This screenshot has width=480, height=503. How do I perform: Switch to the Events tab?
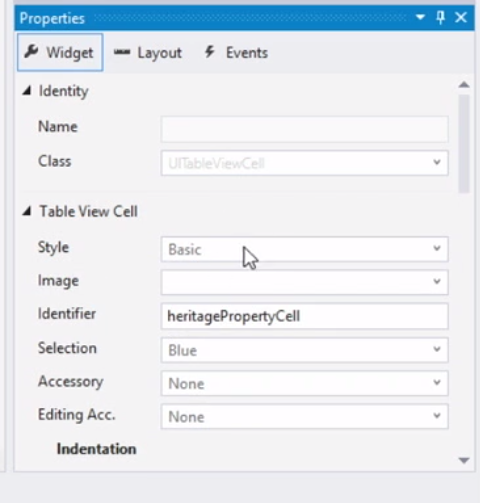coord(237,53)
